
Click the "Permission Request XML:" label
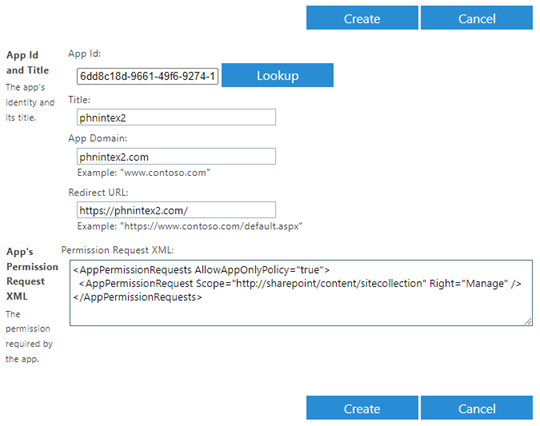(x=117, y=250)
